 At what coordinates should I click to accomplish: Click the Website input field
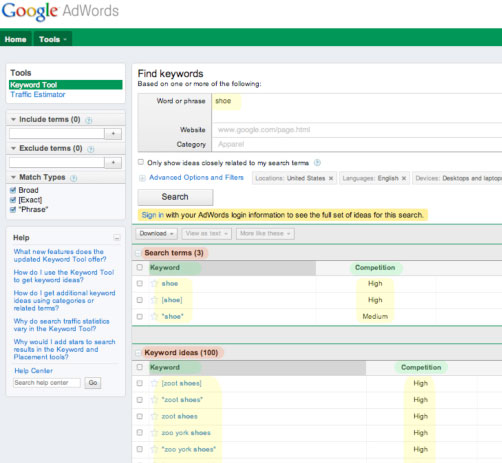click(x=357, y=130)
